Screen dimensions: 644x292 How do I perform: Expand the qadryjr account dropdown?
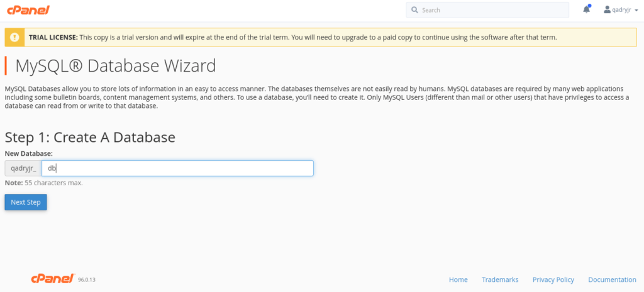pyautogui.click(x=621, y=10)
